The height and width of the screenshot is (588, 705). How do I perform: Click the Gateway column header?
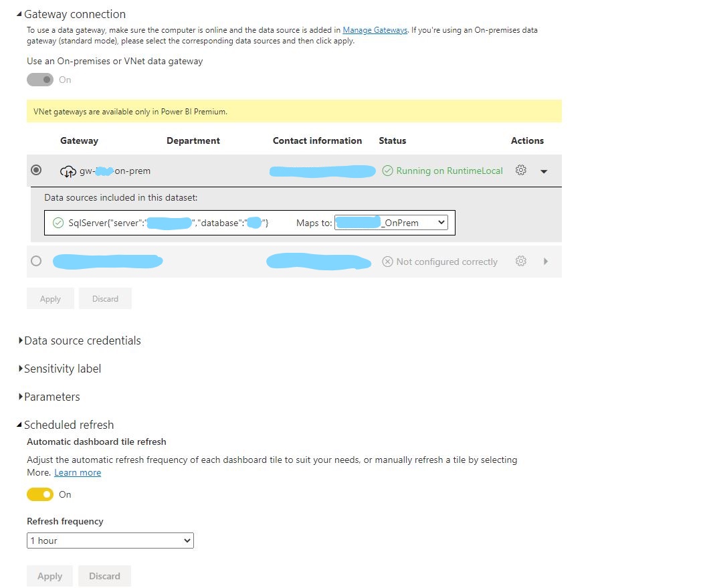(x=79, y=140)
